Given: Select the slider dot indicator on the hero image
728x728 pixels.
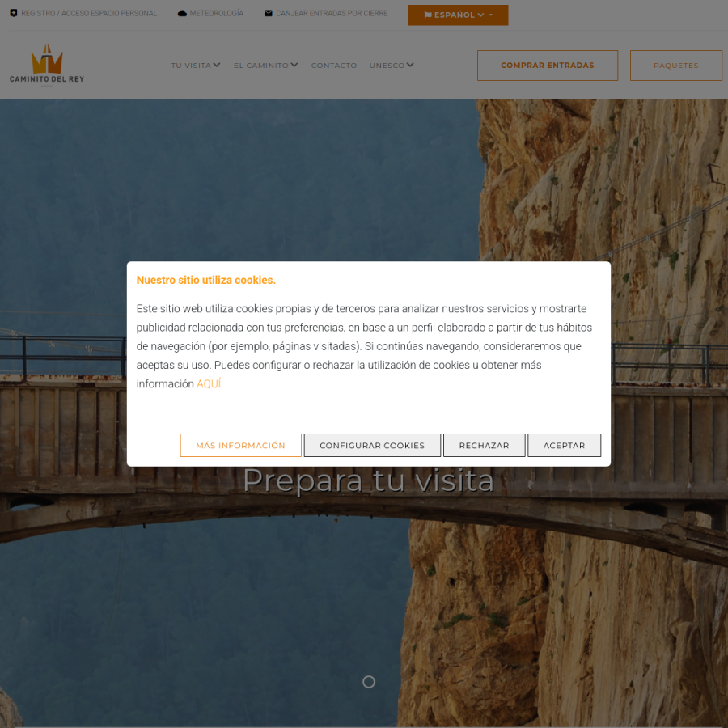Looking at the screenshot, I should (369, 682).
